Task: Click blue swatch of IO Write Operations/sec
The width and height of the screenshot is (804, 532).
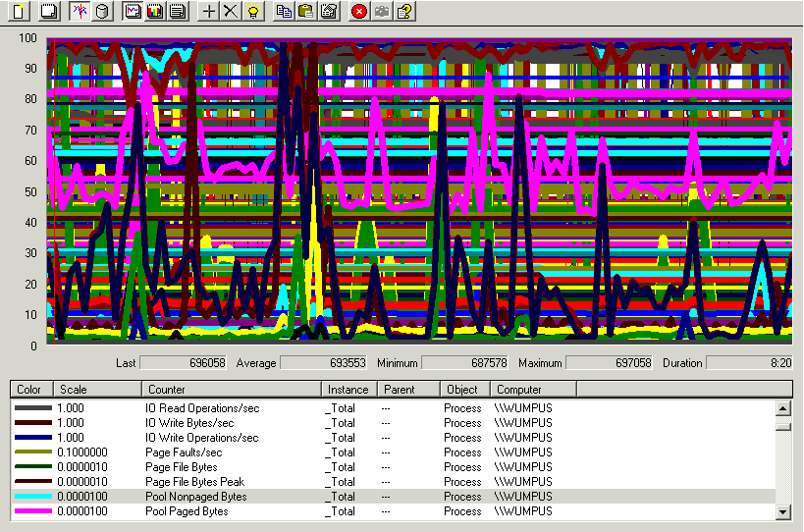Action: point(33,438)
